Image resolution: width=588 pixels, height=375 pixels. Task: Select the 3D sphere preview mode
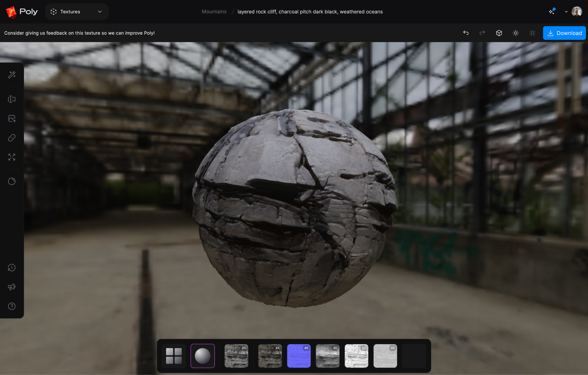tap(203, 356)
